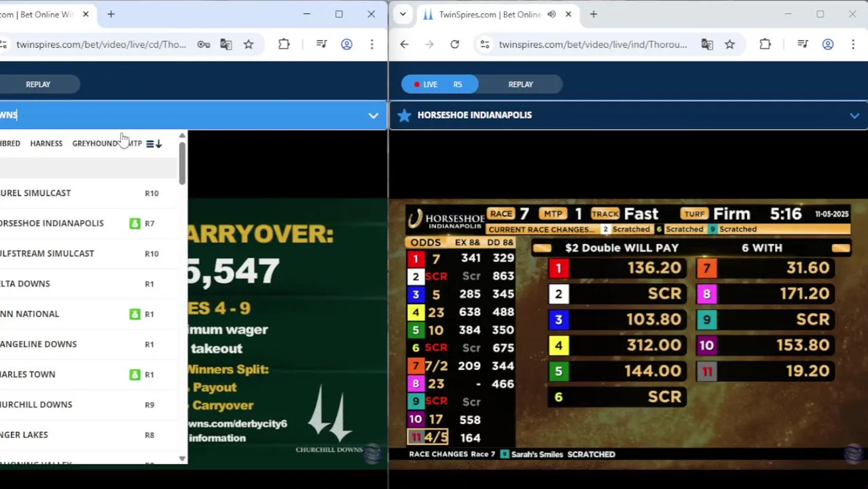
Task: Open new tab in right window
Action: coord(594,14)
